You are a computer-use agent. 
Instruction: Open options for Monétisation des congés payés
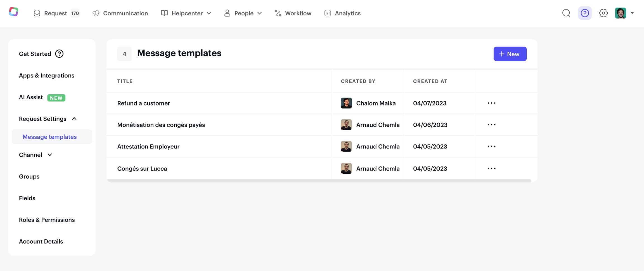point(491,125)
